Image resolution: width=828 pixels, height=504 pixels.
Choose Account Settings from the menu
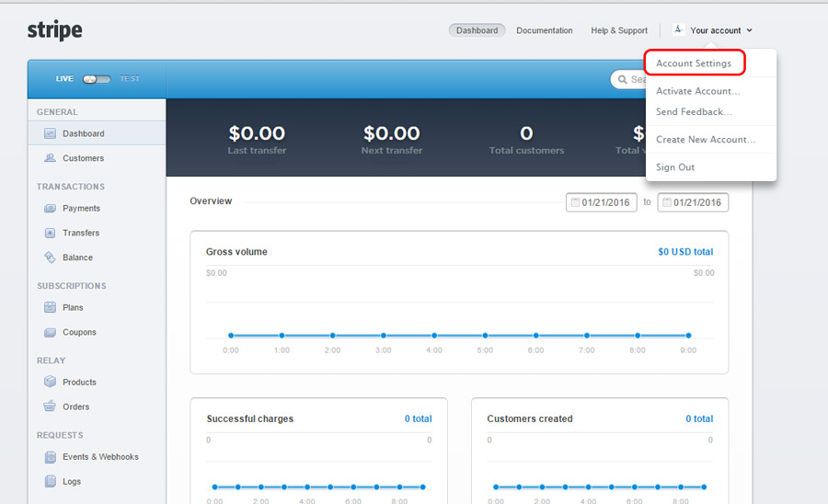pyautogui.click(x=694, y=63)
